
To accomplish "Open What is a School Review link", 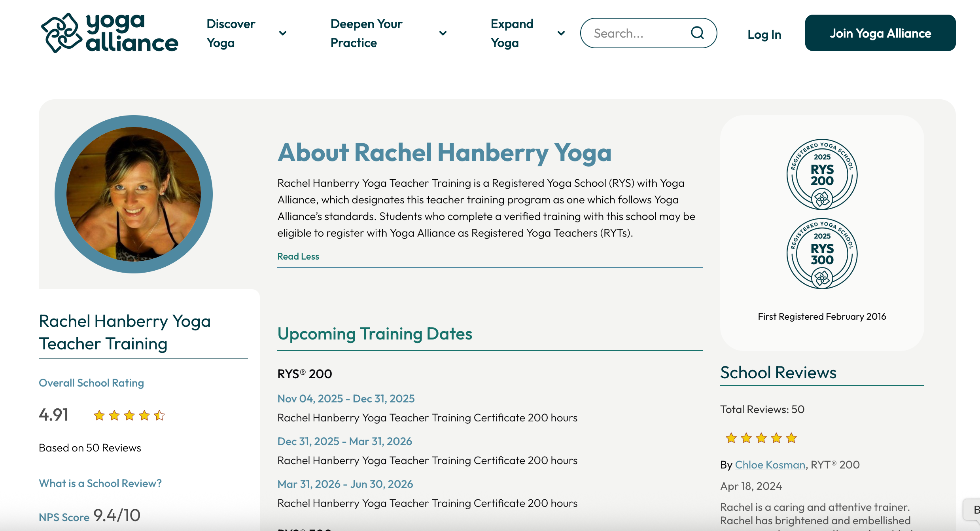I will pyautogui.click(x=100, y=484).
